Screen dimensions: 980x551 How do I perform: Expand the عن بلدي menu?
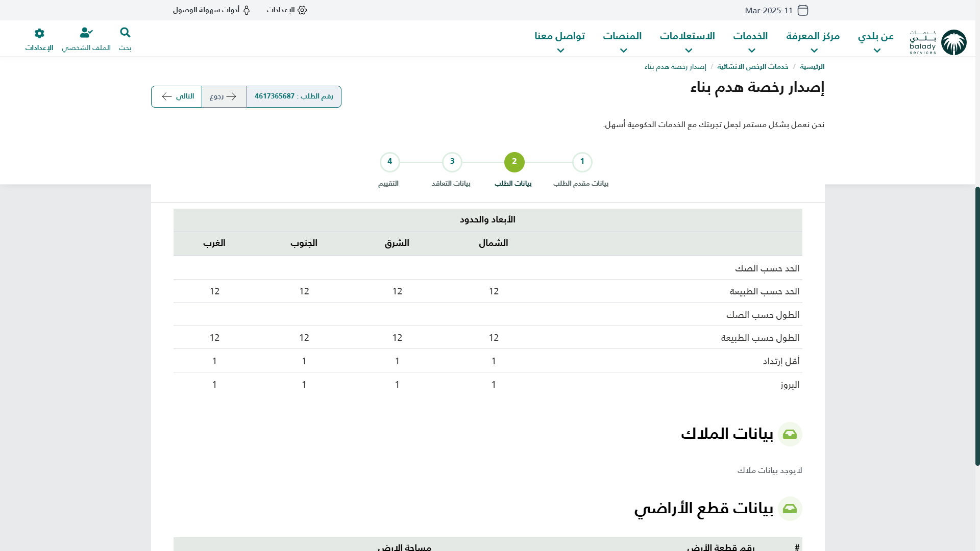(x=876, y=41)
